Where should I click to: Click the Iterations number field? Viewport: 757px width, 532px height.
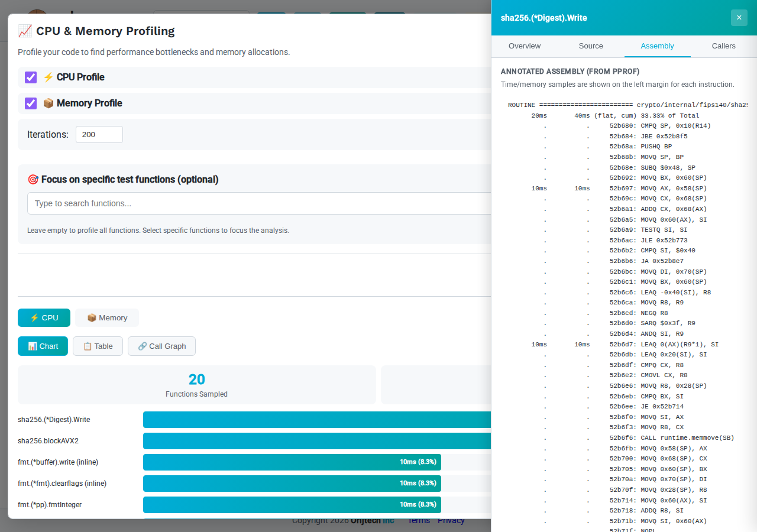tap(99, 134)
